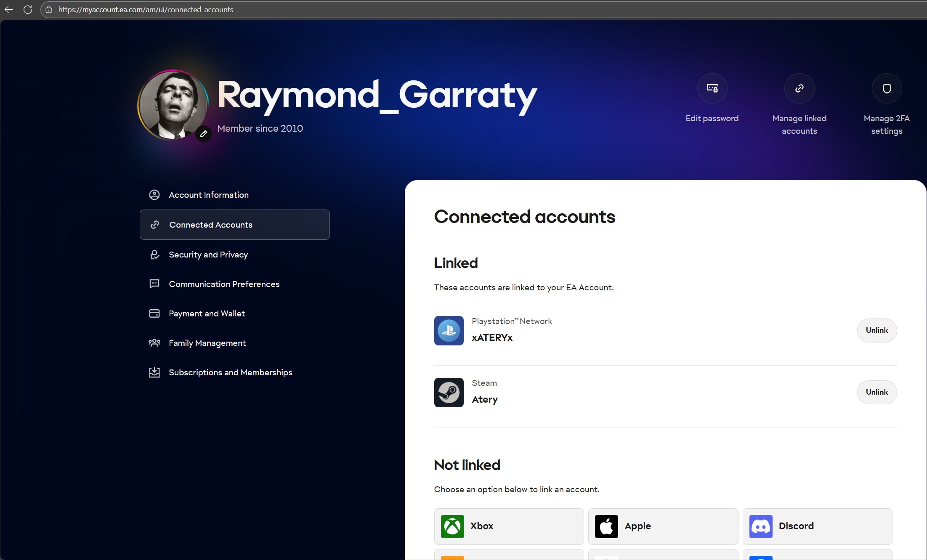Click the Steam logo icon

(449, 393)
